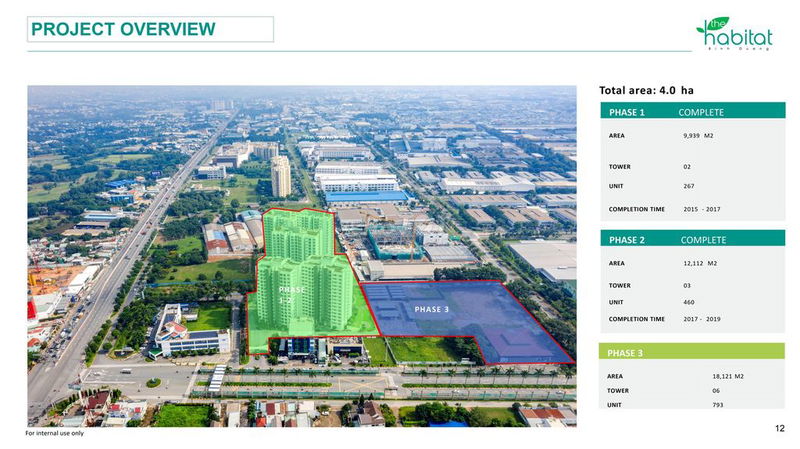Select Phase 2 completion time 2017 - 2019
Image resolution: width=800 pixels, height=449 pixels.
pos(698,319)
